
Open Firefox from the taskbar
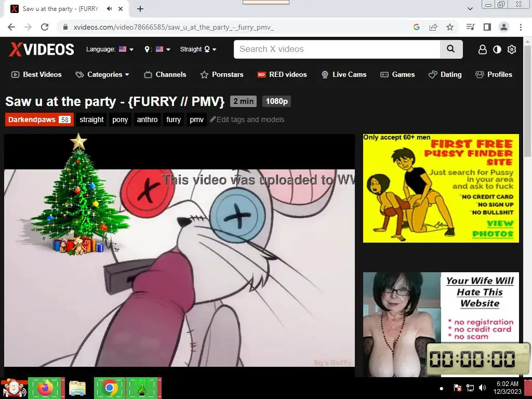click(x=46, y=388)
